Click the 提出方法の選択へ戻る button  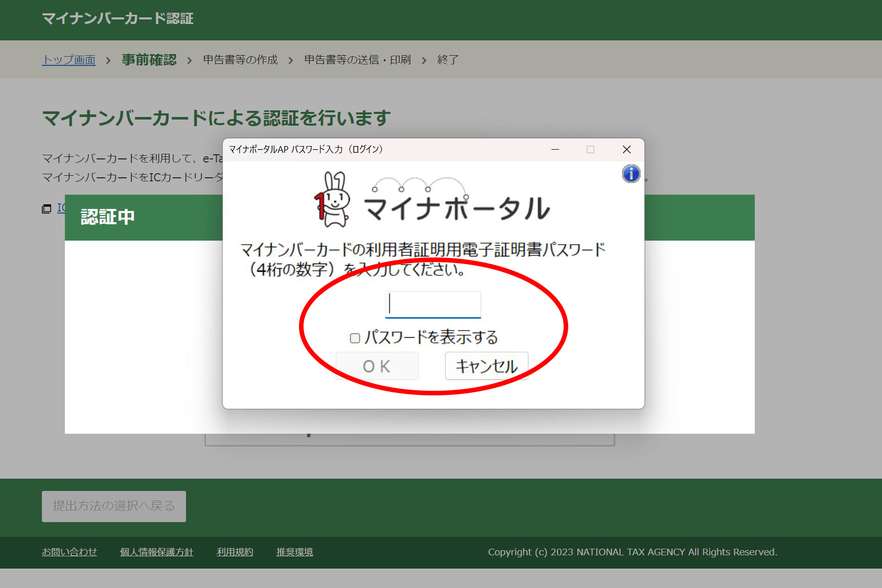pos(114,506)
